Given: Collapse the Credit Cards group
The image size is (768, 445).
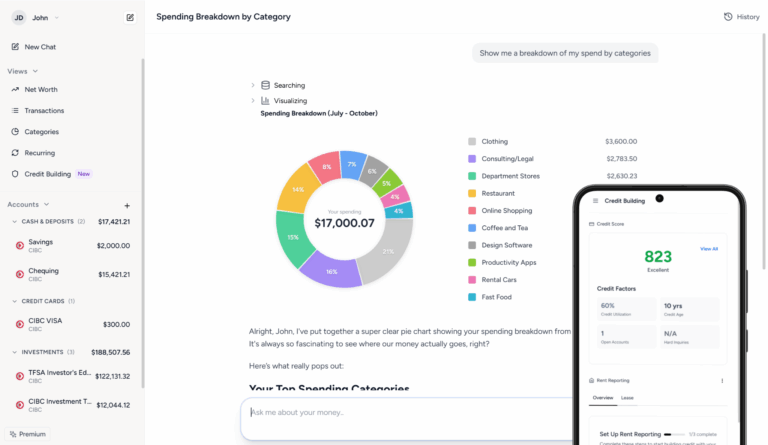Looking at the screenshot, I should (14, 301).
